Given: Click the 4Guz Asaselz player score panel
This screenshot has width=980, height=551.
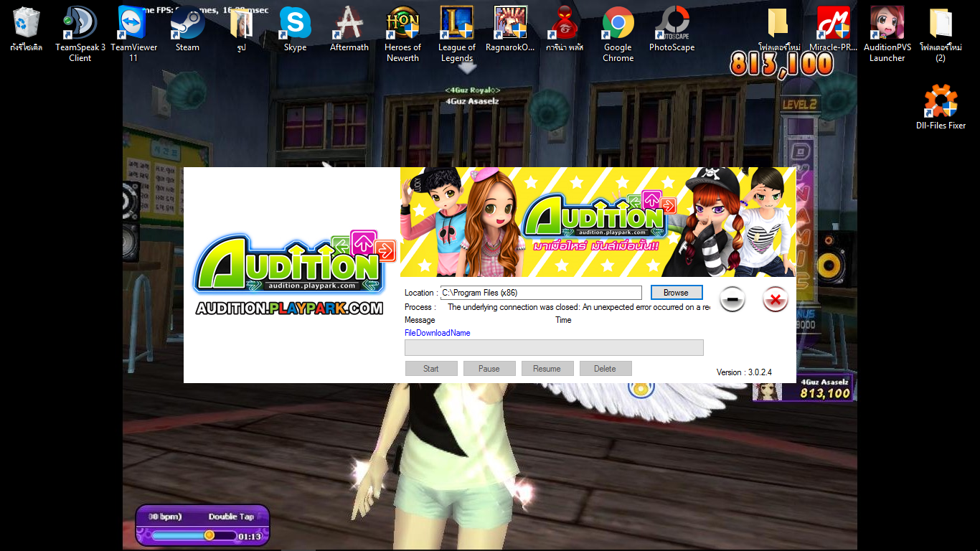Looking at the screenshot, I should [803, 388].
